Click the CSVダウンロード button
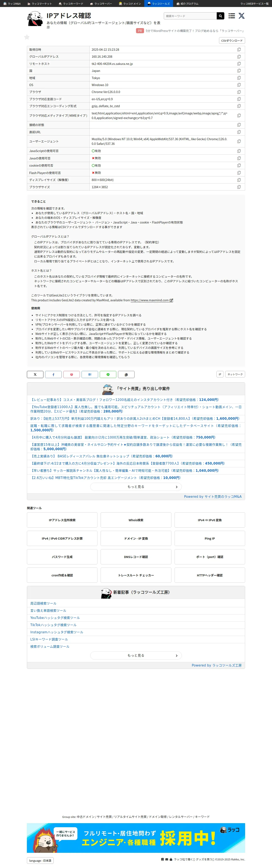 (x=232, y=40)
